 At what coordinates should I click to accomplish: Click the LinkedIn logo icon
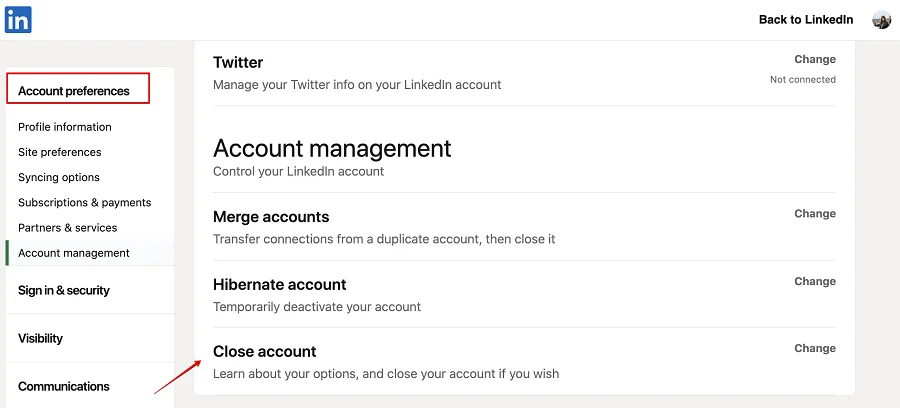(x=18, y=19)
